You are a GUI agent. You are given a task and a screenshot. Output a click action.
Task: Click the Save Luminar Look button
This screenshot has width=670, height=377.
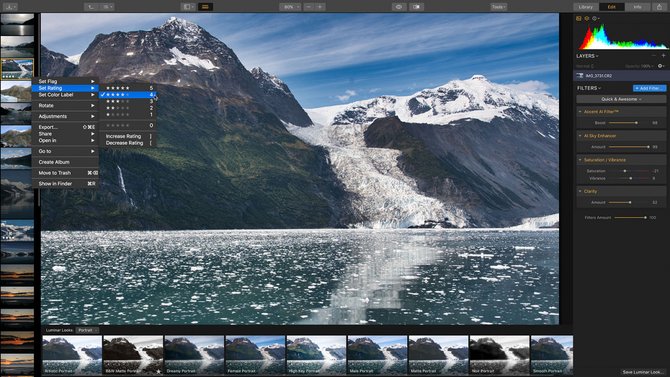[642, 372]
